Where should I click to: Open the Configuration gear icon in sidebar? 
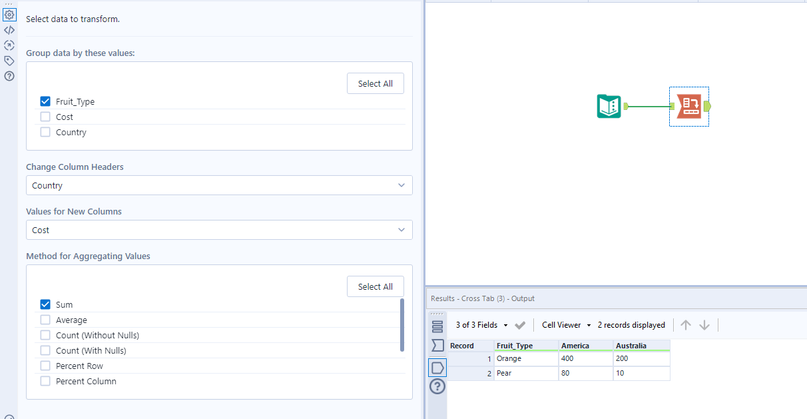pyautogui.click(x=9, y=15)
